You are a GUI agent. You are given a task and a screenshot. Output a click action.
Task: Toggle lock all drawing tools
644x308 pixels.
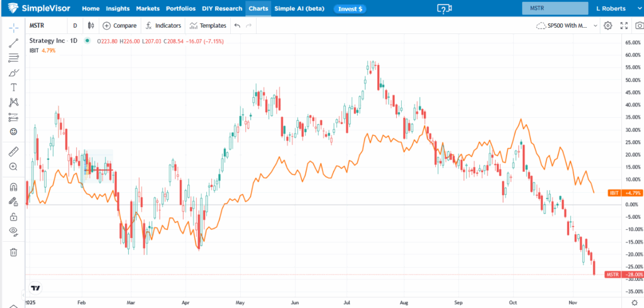(14, 216)
